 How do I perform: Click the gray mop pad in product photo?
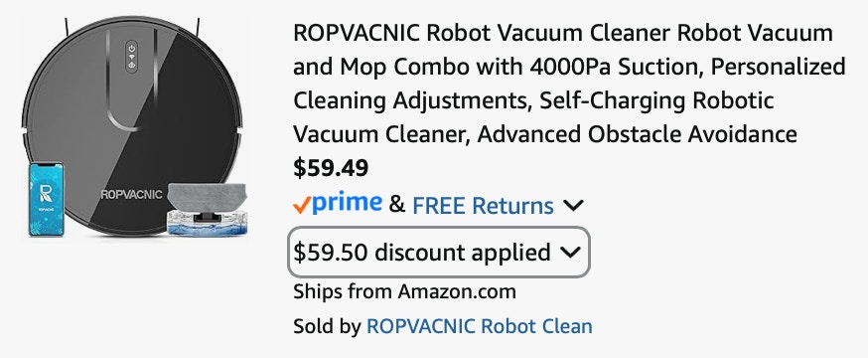click(x=207, y=197)
